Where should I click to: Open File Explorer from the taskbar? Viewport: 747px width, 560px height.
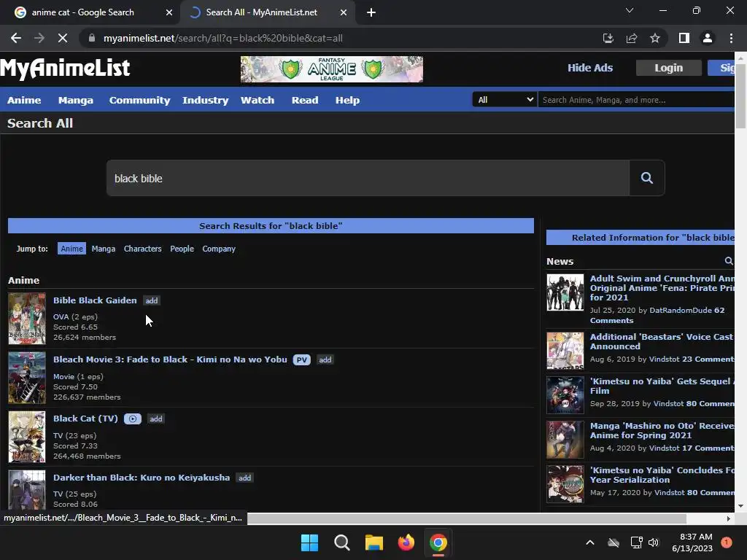coord(374,542)
